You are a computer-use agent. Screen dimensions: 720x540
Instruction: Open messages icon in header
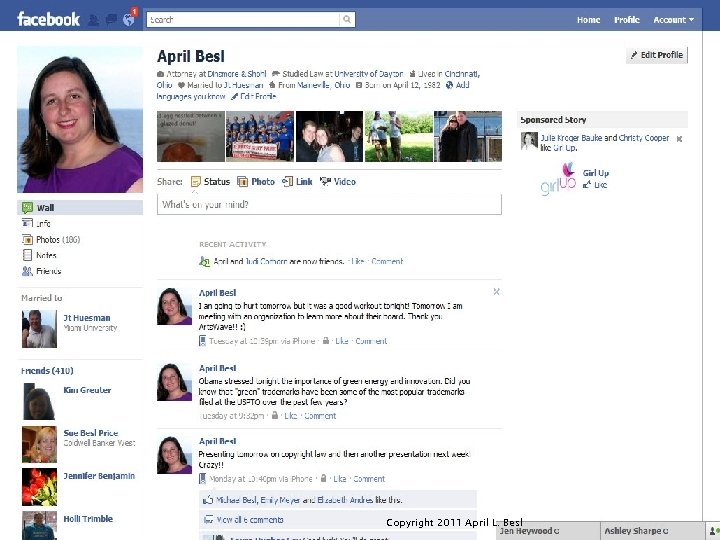111,20
